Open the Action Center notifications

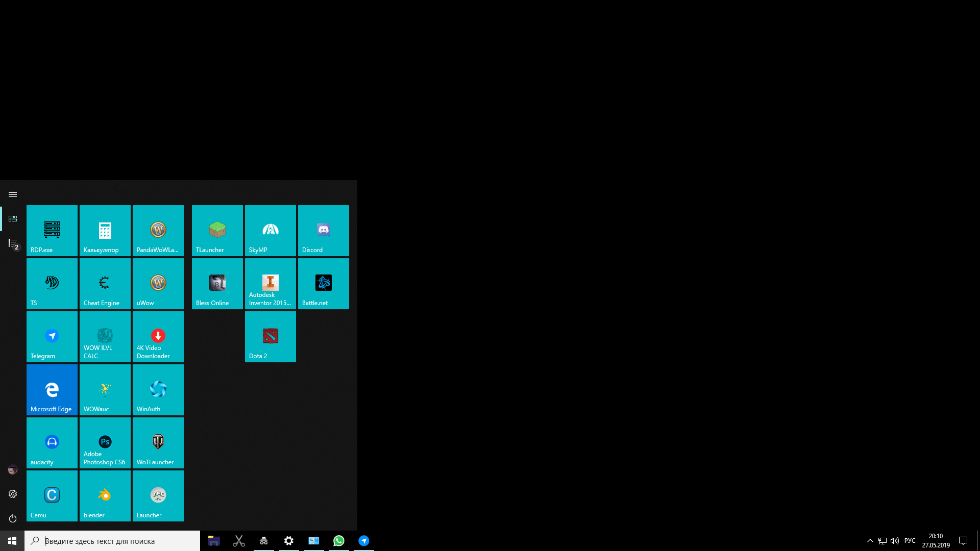coord(963,541)
